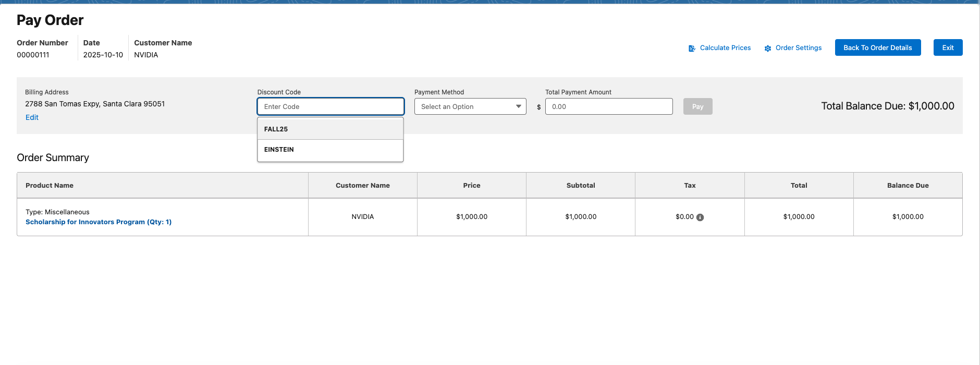Click the Pay Order heading
This screenshot has height=365, width=980.
pos(50,20)
